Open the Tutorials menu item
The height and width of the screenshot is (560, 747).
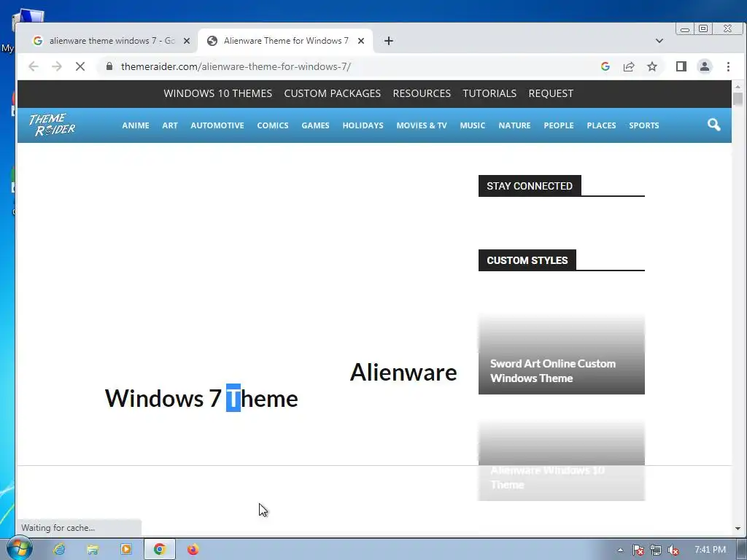point(489,93)
